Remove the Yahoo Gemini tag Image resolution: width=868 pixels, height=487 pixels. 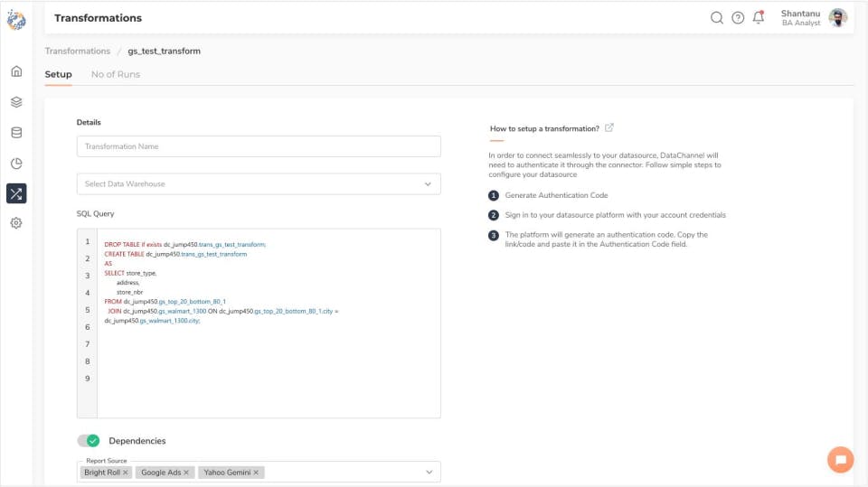click(256, 473)
